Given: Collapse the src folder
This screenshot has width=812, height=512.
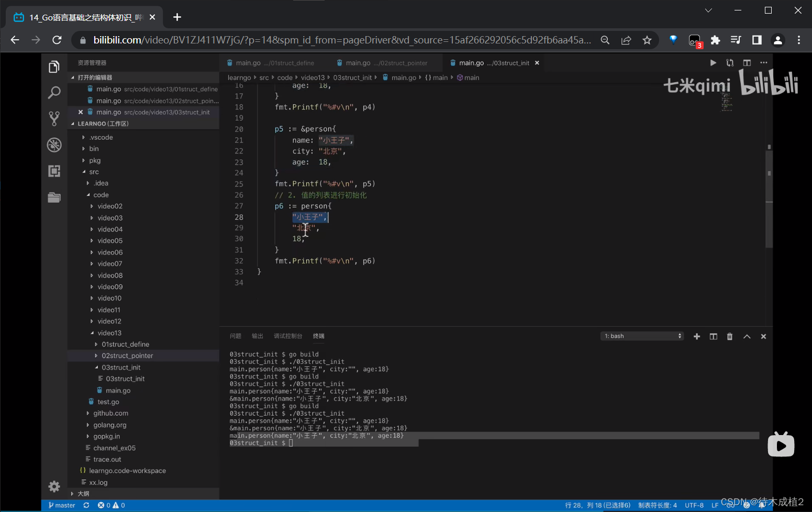Looking at the screenshot, I should [x=94, y=172].
